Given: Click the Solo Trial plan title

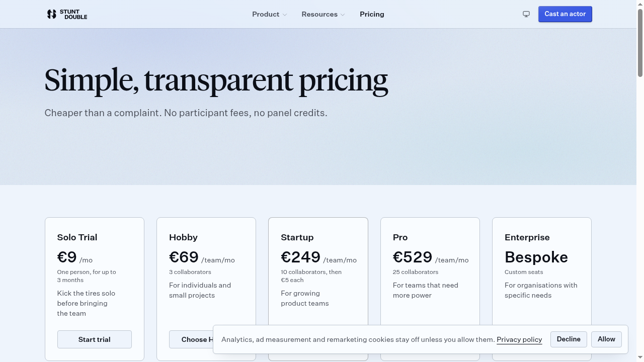Looking at the screenshot, I should coord(77,237).
